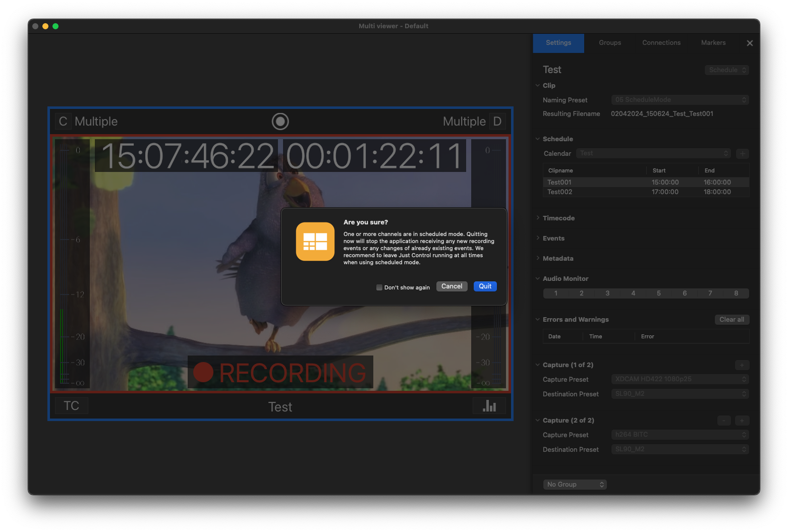Select the Test001 schedule row
The width and height of the screenshot is (788, 532).
tap(646, 183)
